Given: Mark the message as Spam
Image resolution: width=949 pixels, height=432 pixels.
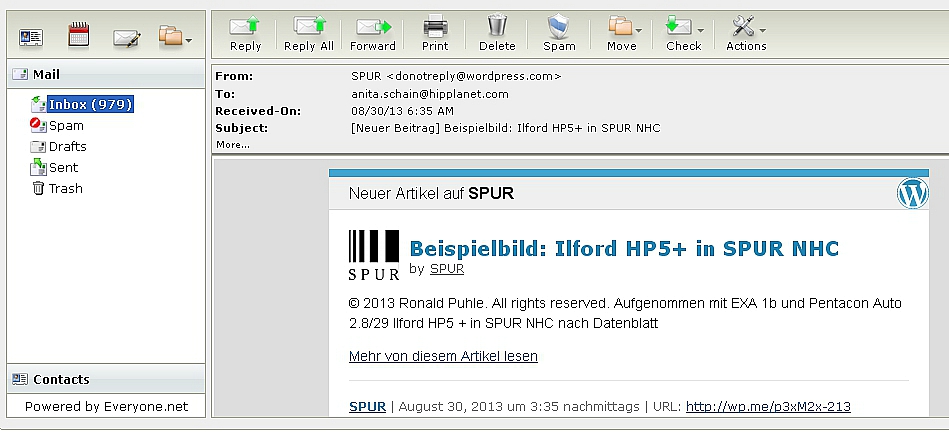Looking at the screenshot, I should coord(559,32).
